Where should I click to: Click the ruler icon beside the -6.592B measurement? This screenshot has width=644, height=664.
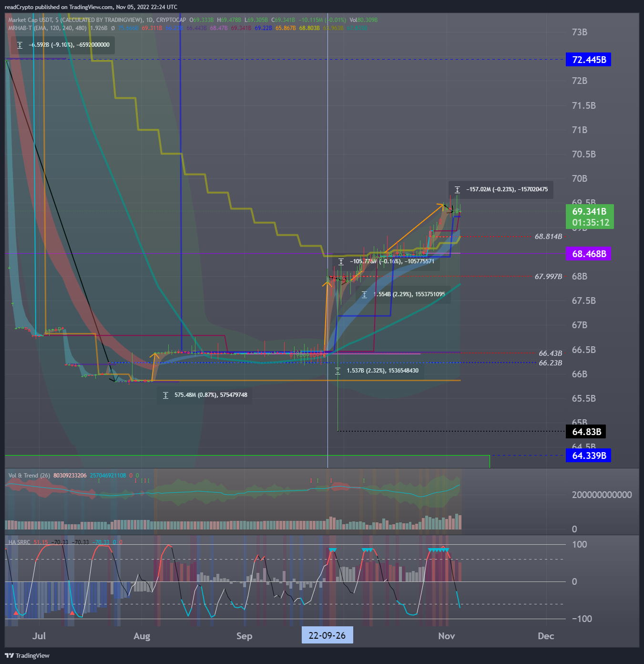tap(20, 45)
